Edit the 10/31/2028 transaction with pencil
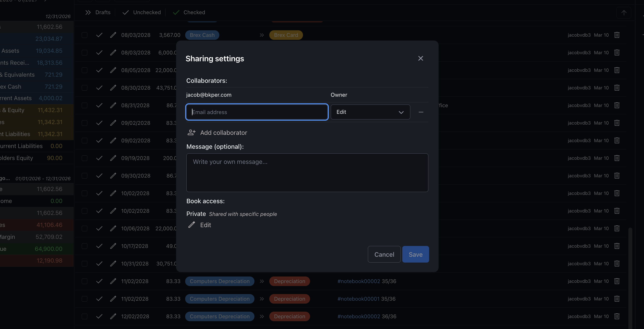Screen dimensions: 644x329 tap(113, 263)
